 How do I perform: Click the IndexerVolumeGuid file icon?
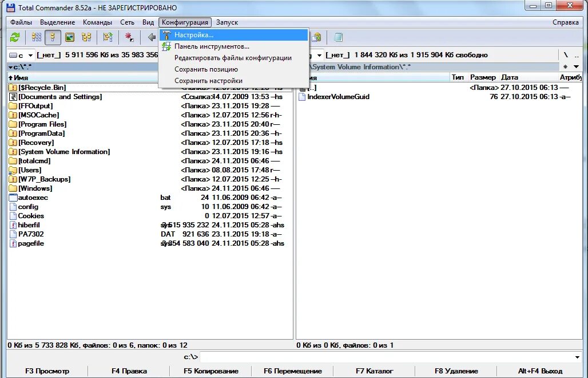(302, 97)
